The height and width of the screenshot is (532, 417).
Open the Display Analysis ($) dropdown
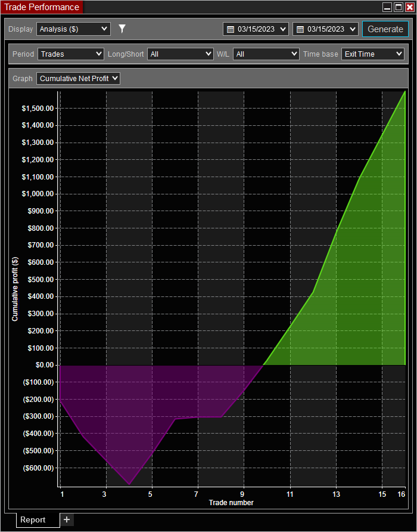[x=73, y=29]
